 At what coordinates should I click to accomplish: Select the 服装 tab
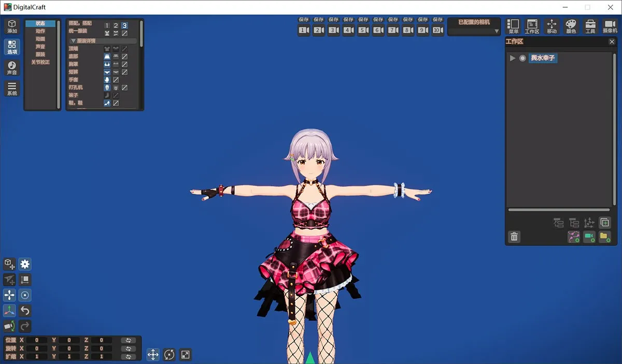(40, 54)
